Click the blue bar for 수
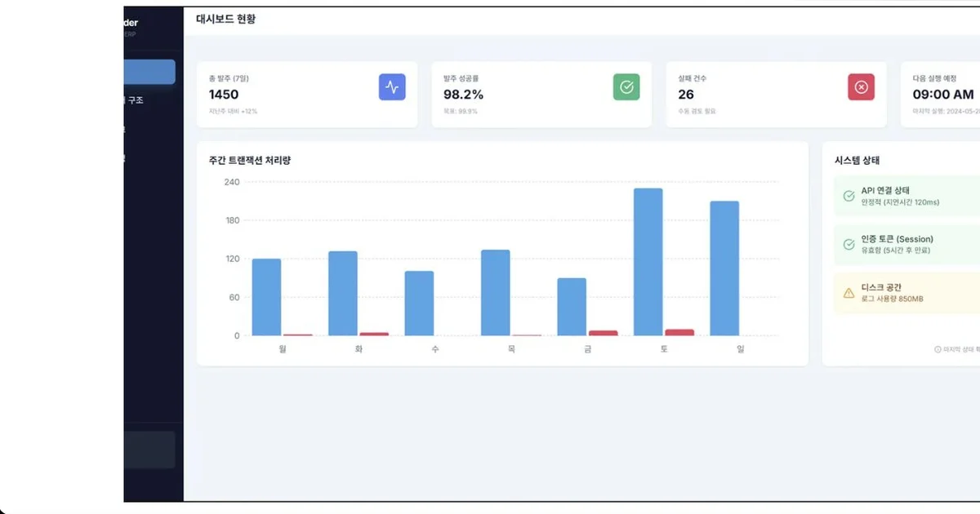980x514 pixels. [420, 304]
